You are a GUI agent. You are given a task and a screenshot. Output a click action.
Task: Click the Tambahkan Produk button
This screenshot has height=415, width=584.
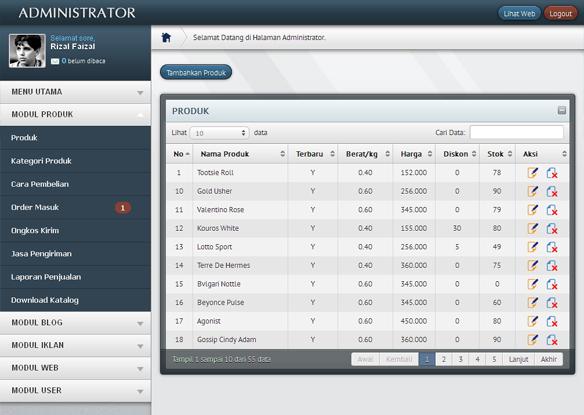(x=196, y=72)
